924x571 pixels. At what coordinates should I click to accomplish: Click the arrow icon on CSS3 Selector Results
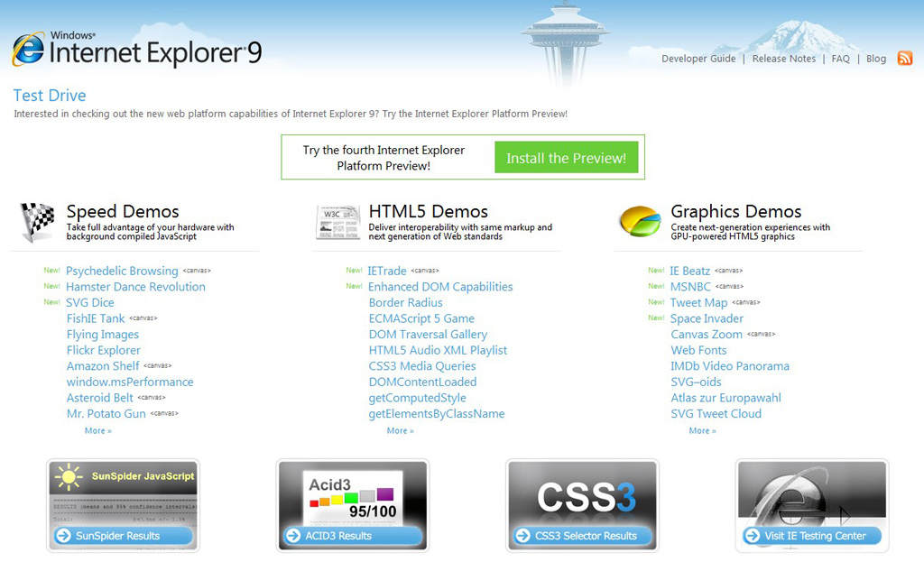[x=522, y=536]
